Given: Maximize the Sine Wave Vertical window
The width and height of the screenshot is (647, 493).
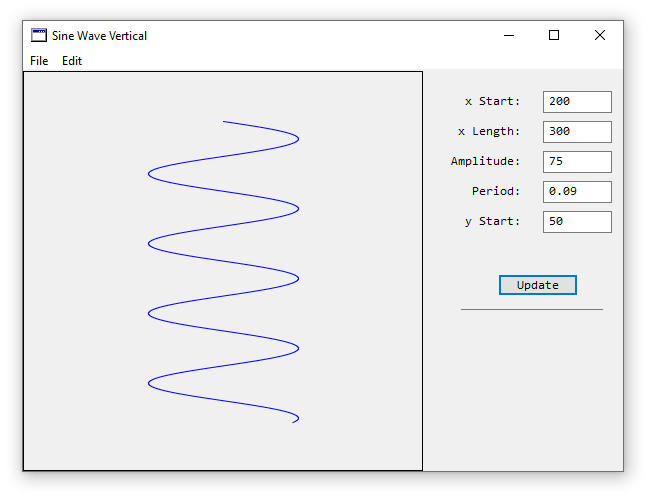Looking at the screenshot, I should pos(554,35).
